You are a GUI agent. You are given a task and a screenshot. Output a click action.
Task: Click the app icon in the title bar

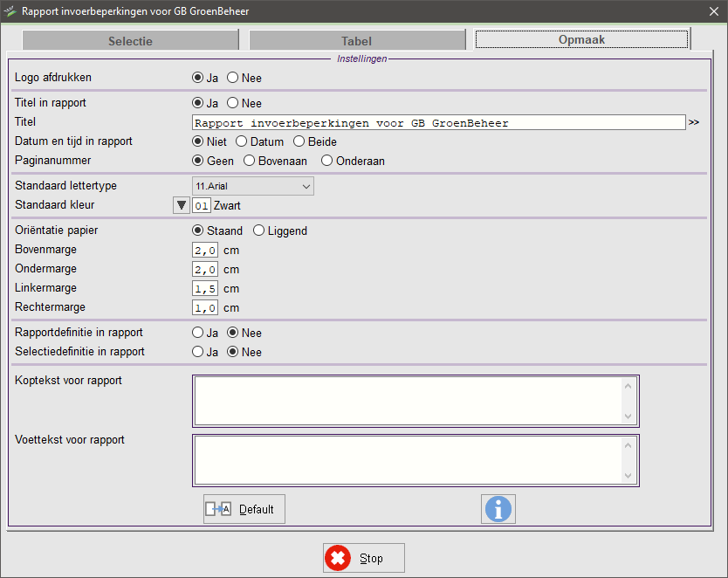click(10, 10)
